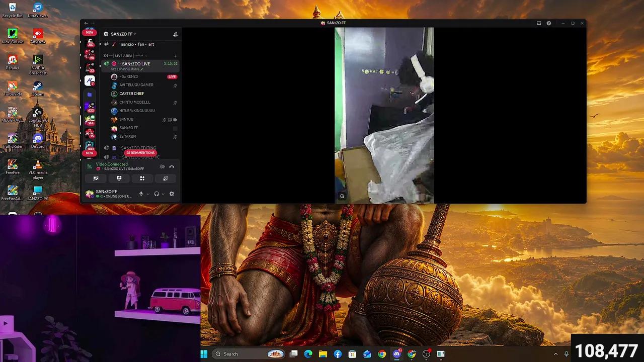
Task: Click SANzZO FF user avatar in user panel
Action: click(90, 194)
